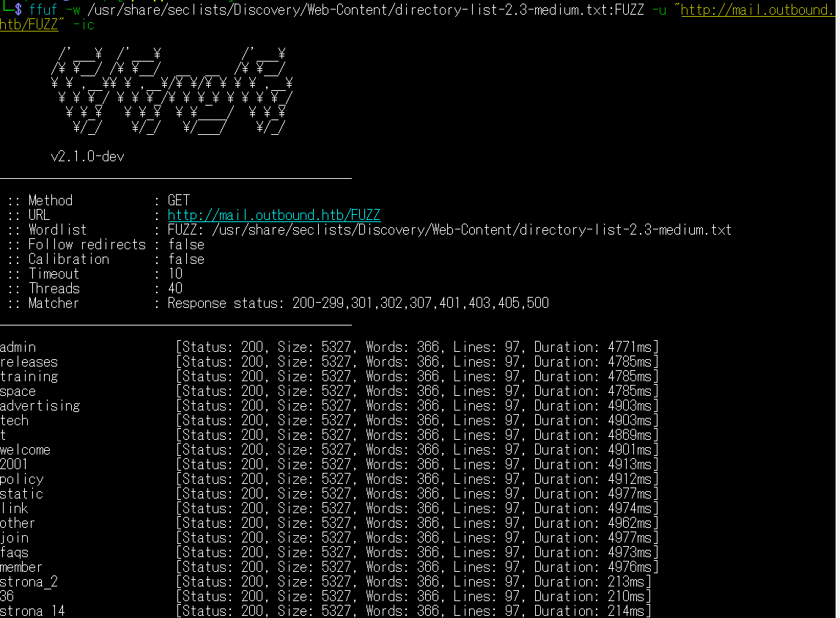Select the 'strona_2' result entry
Image resolution: width=840 pixels, height=618 pixels.
tap(29, 582)
